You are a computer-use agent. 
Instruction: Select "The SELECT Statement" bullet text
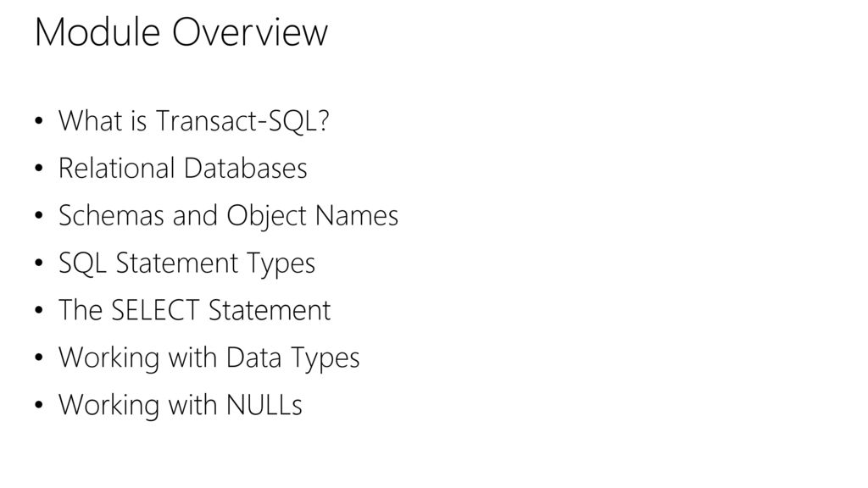[x=194, y=310]
